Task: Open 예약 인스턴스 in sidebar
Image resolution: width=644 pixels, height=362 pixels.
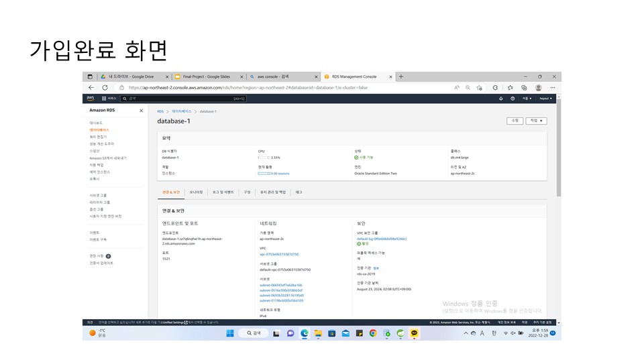Action: 100,172
